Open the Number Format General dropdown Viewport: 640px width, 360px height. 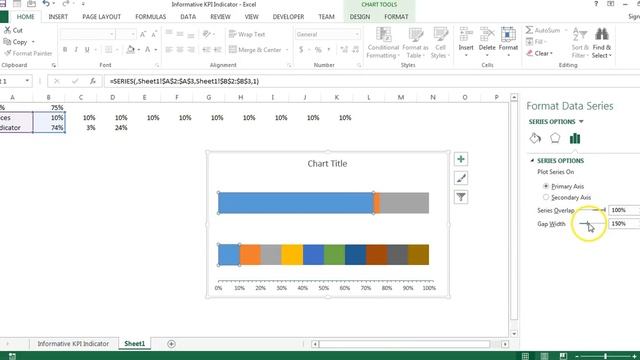coord(358,34)
